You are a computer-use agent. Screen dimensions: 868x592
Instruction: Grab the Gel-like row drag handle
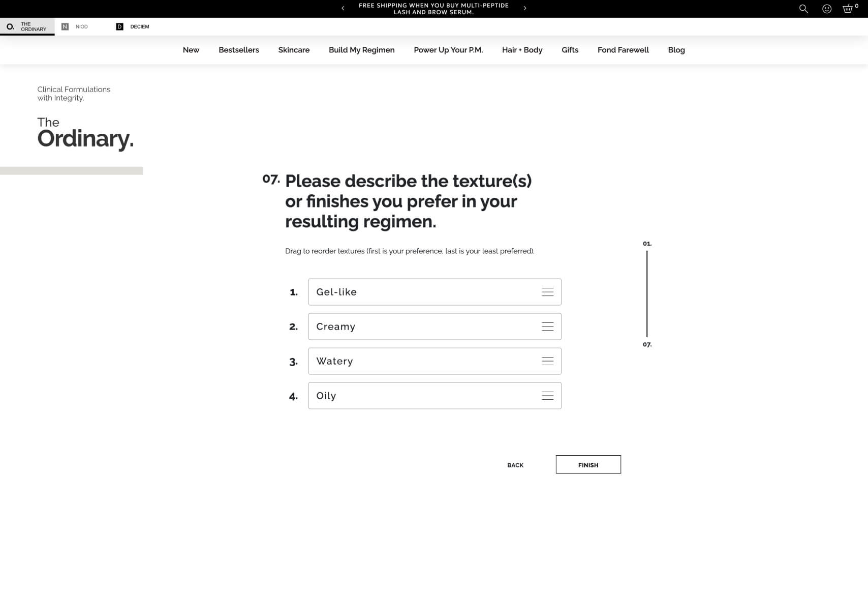(x=547, y=292)
